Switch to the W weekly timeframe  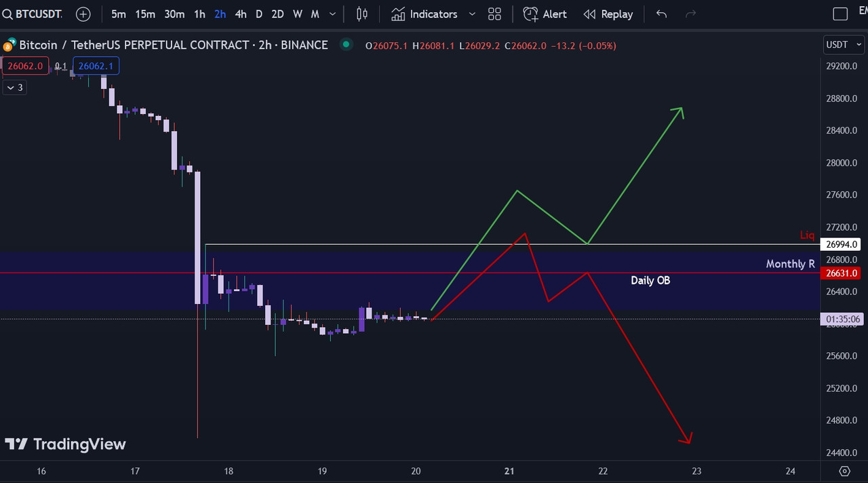click(298, 14)
